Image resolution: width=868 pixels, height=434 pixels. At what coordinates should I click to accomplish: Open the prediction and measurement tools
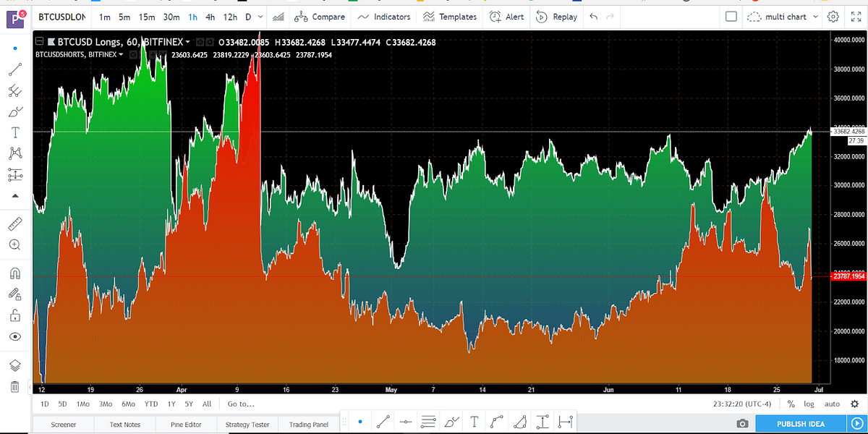tap(15, 174)
